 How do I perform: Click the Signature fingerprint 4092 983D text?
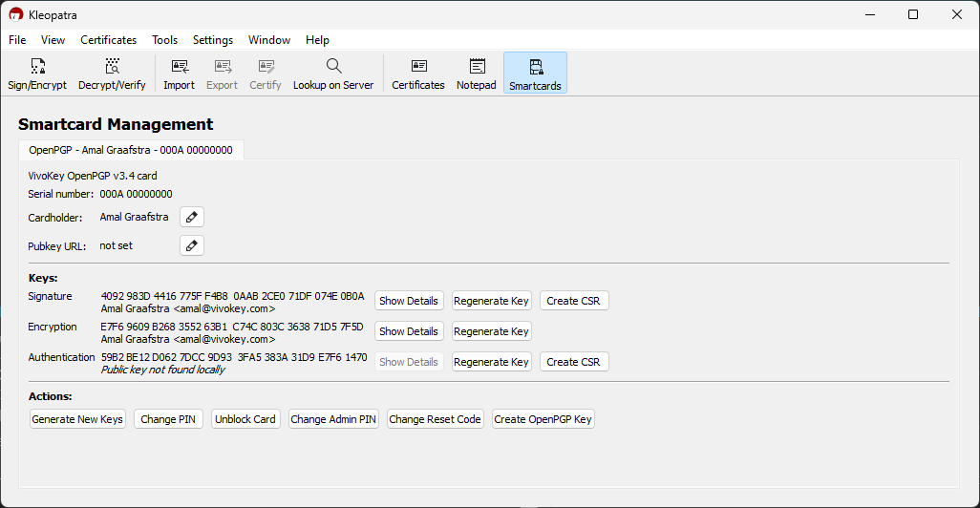[x=232, y=296]
